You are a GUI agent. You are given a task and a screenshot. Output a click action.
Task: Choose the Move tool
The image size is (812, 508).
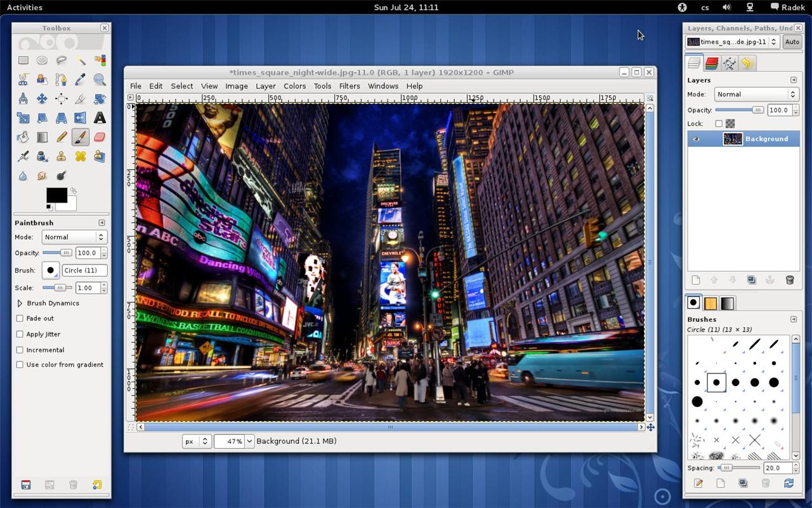pyautogui.click(x=42, y=98)
